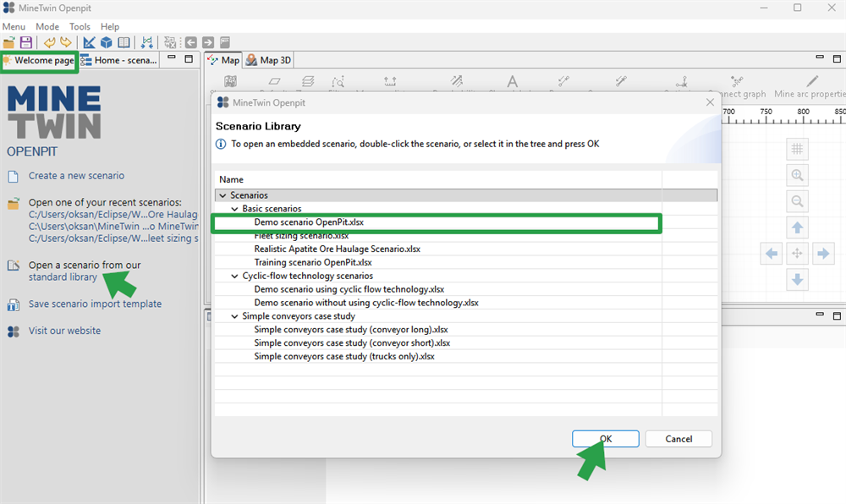Image resolution: width=846 pixels, height=504 pixels.
Task: Click the Name column header
Action: (x=438, y=179)
